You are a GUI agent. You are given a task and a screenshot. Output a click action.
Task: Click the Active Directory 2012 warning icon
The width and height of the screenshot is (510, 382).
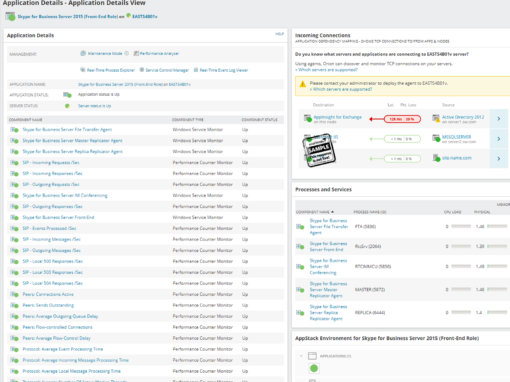coord(436,118)
